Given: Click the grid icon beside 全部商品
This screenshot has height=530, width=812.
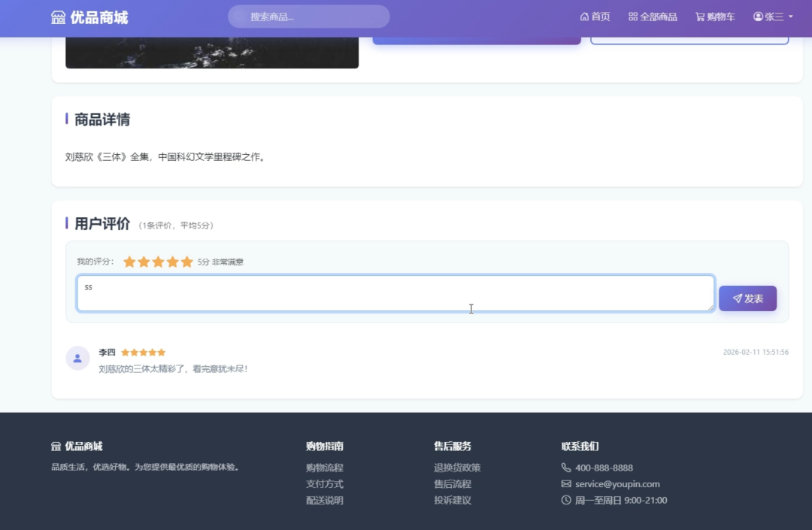Looking at the screenshot, I should (633, 17).
